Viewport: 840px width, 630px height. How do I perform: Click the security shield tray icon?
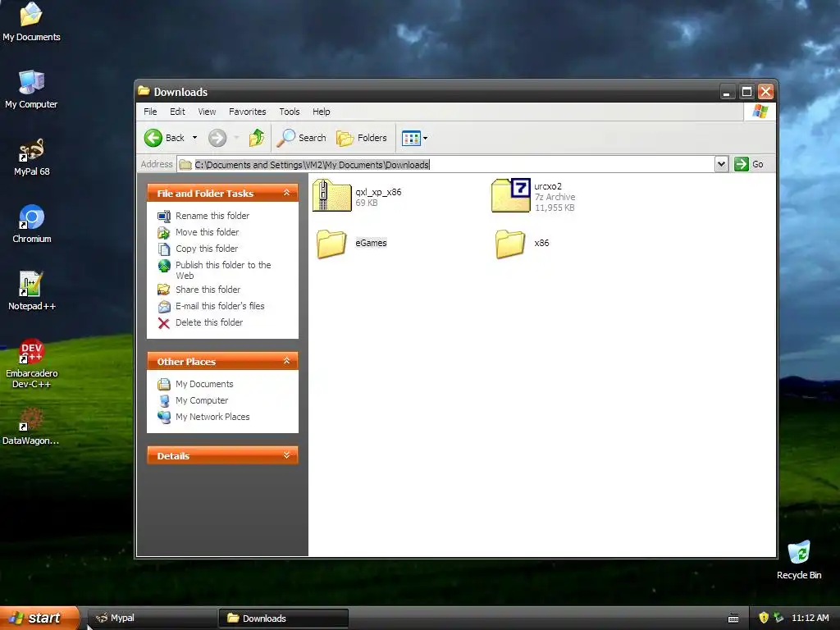coord(764,618)
